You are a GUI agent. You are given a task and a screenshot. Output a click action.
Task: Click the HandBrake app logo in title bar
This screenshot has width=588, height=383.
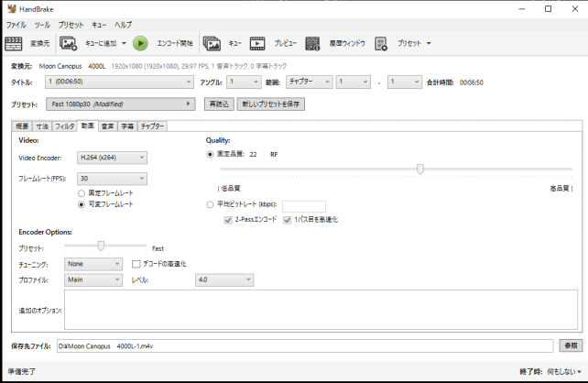(12, 8)
